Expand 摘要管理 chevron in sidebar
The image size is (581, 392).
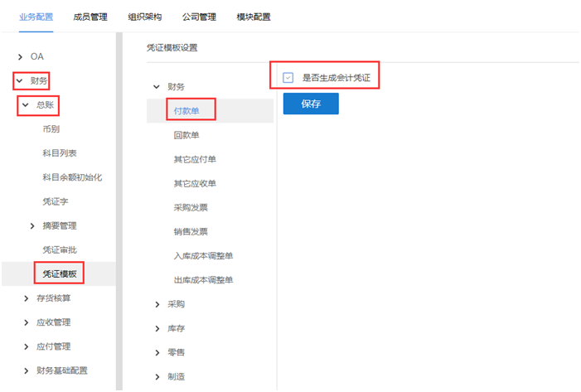tap(32, 226)
